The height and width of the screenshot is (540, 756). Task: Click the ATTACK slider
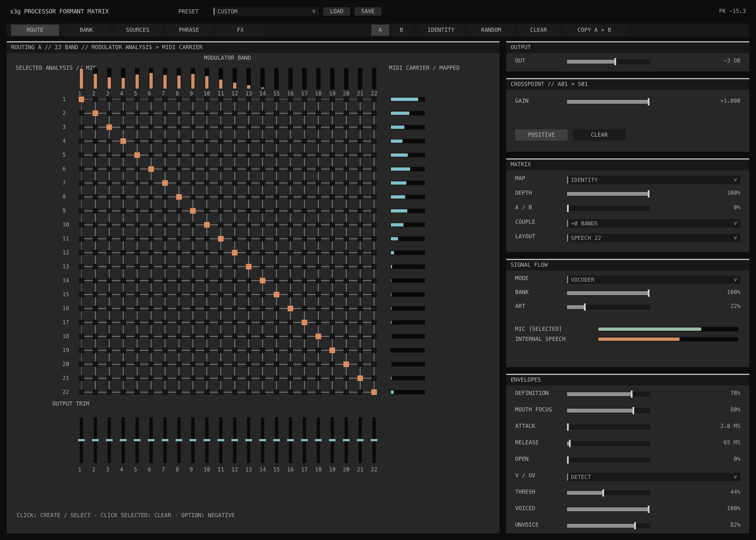pos(608,427)
